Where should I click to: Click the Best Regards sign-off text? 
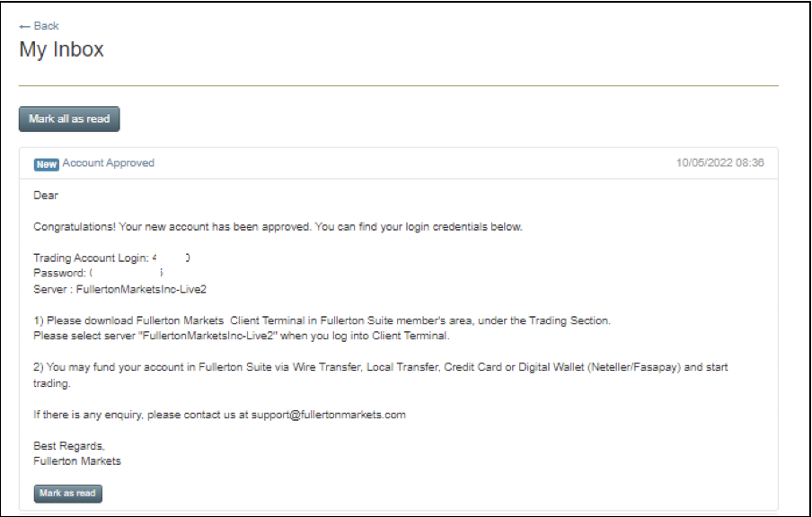coord(69,445)
